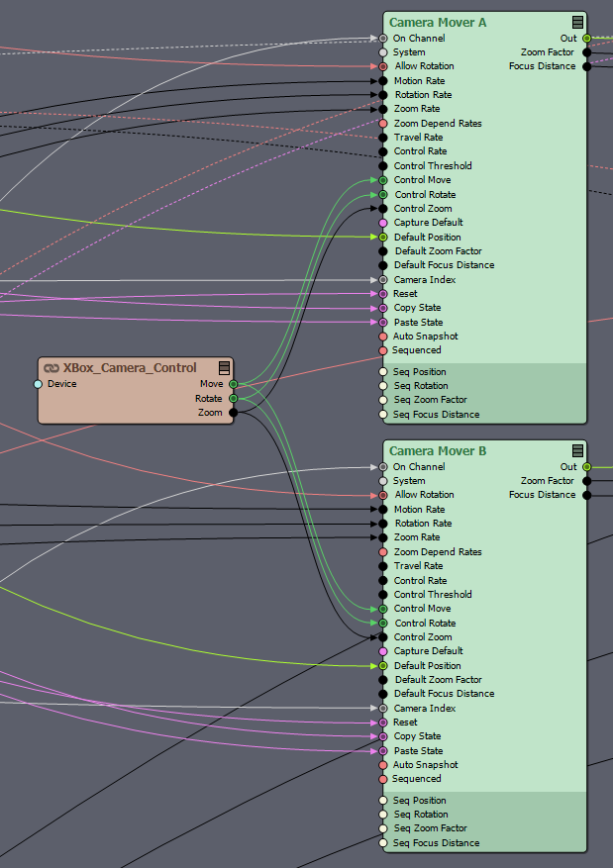Click the Zoom output port of XBox_Camera_Control
Image resolution: width=613 pixels, height=868 pixels.
point(233,413)
